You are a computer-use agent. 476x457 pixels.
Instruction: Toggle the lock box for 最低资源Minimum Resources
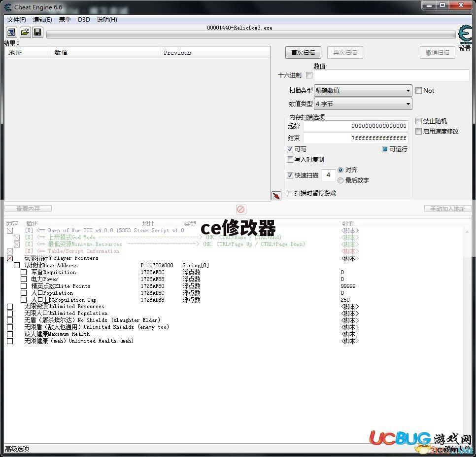click(x=17, y=245)
